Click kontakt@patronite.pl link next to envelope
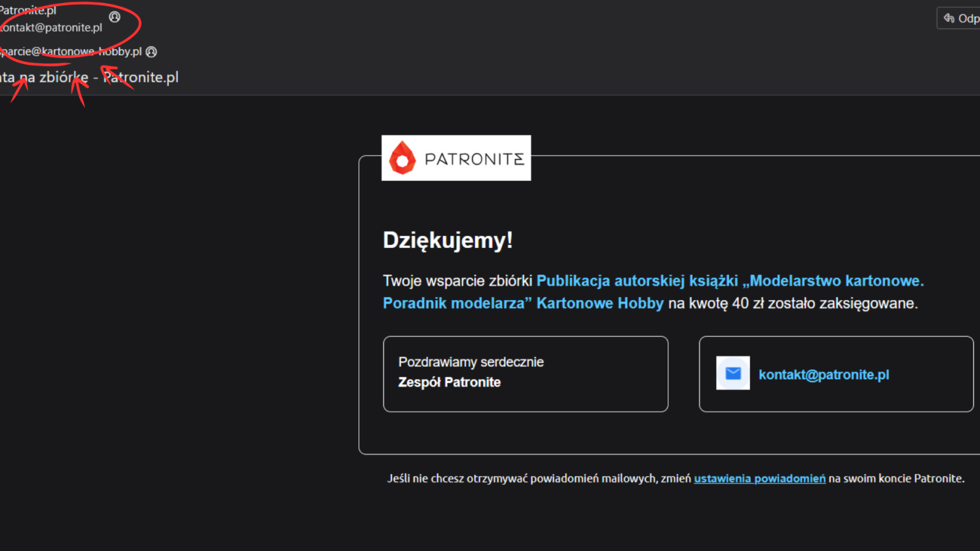The height and width of the screenshot is (551, 980). coord(823,375)
